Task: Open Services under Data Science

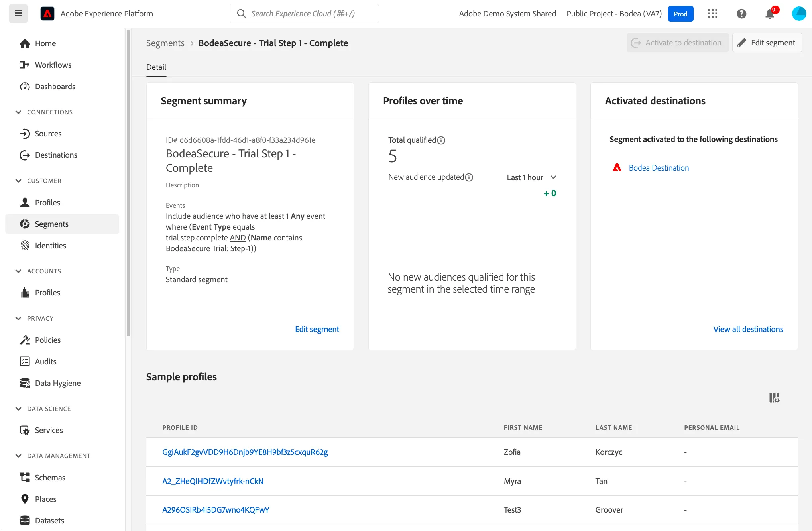Action: 62,430
